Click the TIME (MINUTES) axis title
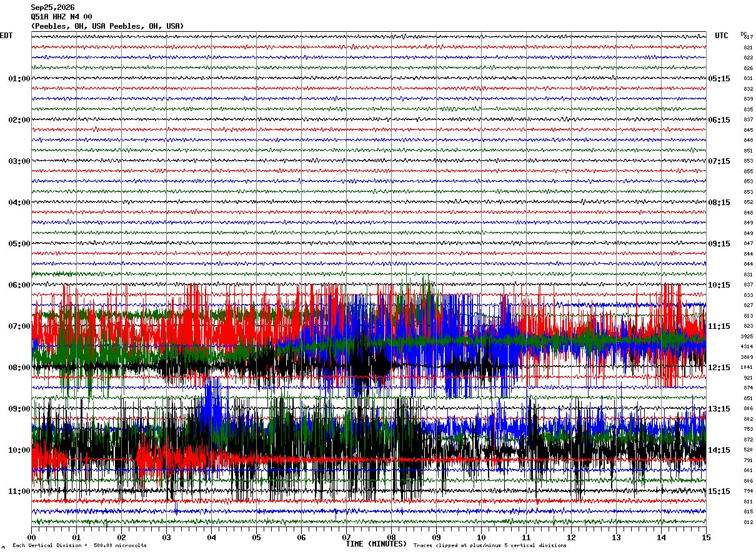Image resolution: width=756 pixels, height=554 pixels. pos(376,544)
